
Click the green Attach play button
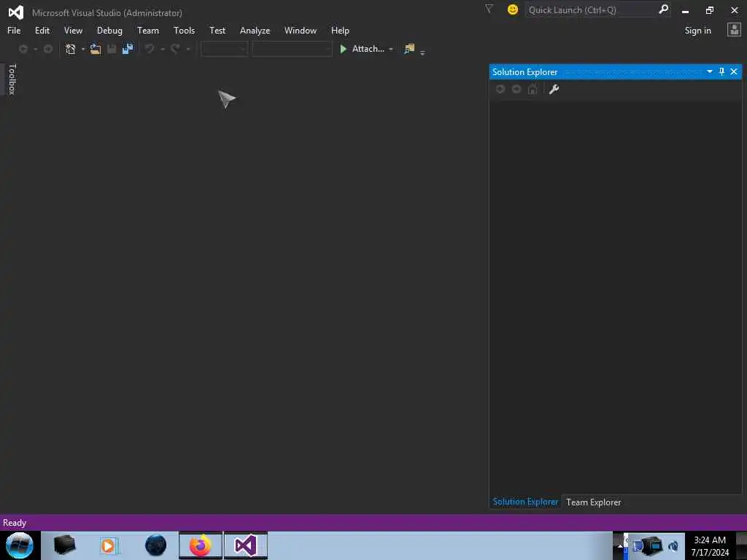tap(343, 49)
